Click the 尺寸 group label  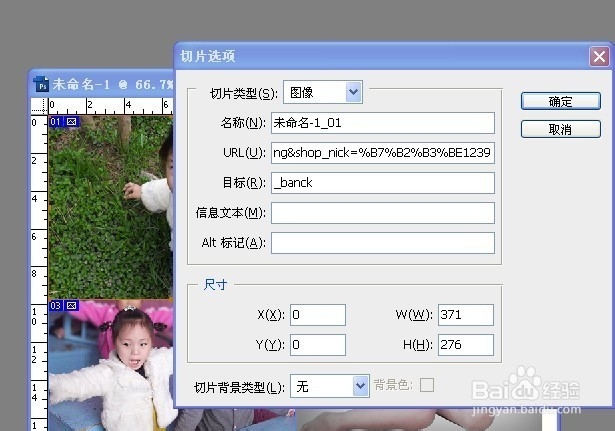pyautogui.click(x=215, y=285)
